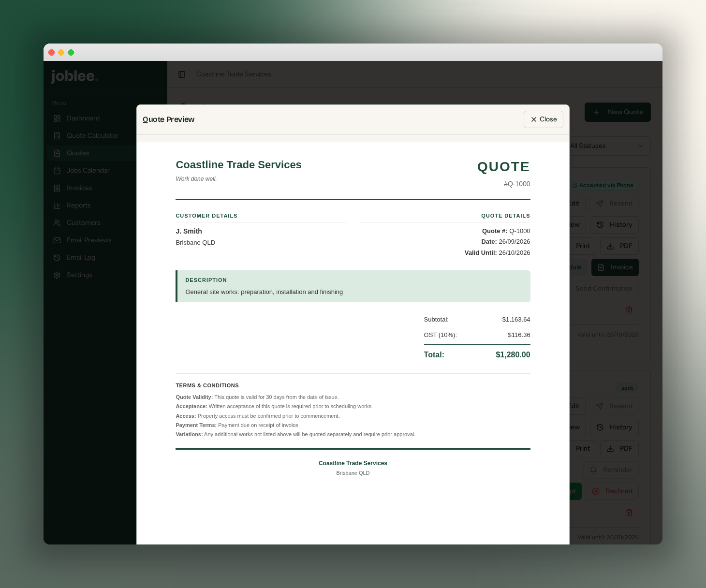Viewport: 706px width, 588px height.
Task: Click the Reports bar chart icon
Action: click(57, 206)
